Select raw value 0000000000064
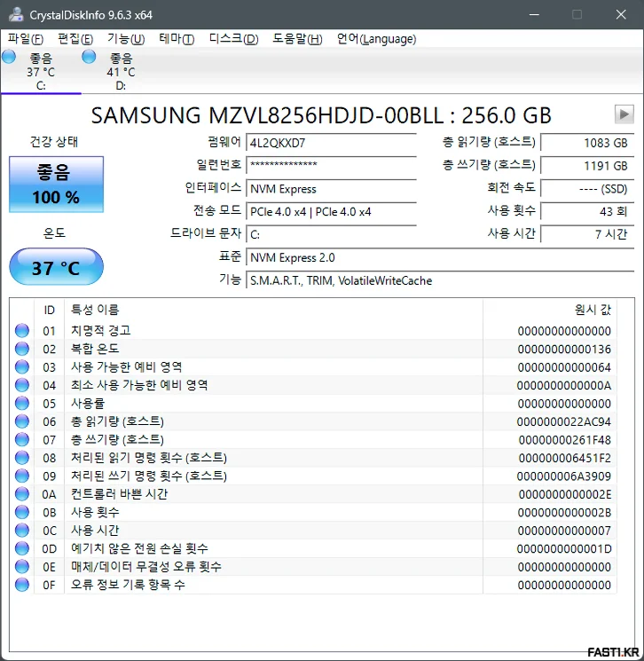644x661 pixels. pos(564,367)
